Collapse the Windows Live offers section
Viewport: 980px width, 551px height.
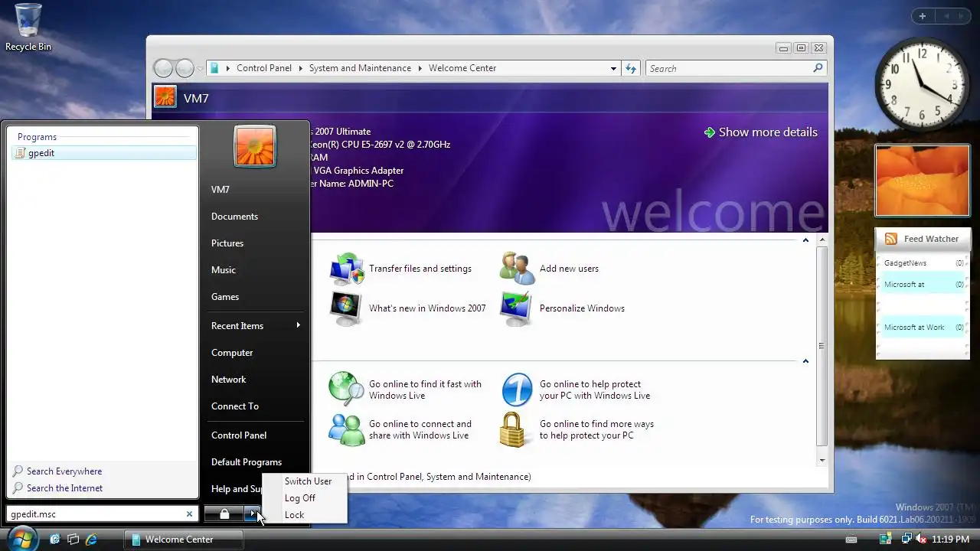pyautogui.click(x=805, y=361)
